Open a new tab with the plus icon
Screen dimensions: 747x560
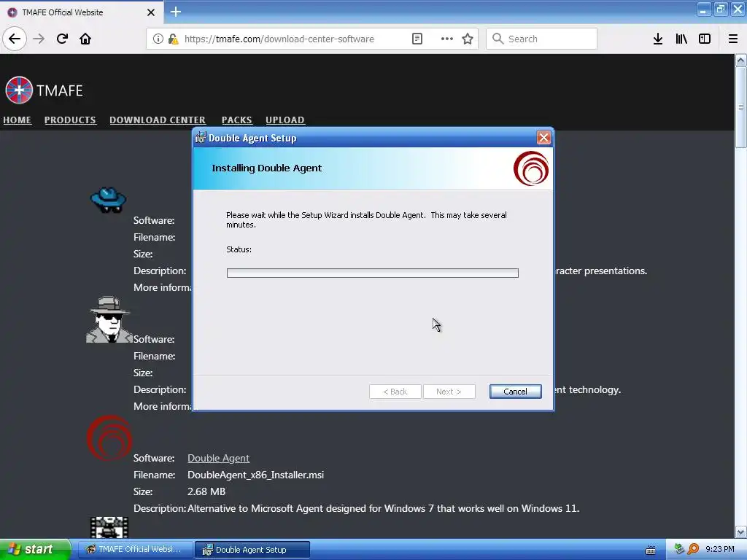[176, 12]
